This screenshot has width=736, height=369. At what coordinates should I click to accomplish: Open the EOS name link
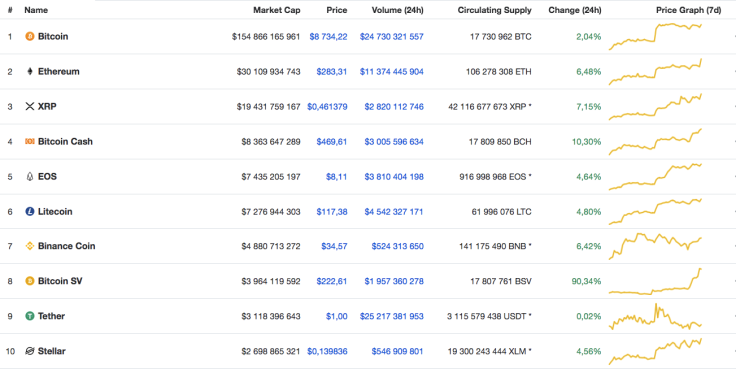click(47, 177)
